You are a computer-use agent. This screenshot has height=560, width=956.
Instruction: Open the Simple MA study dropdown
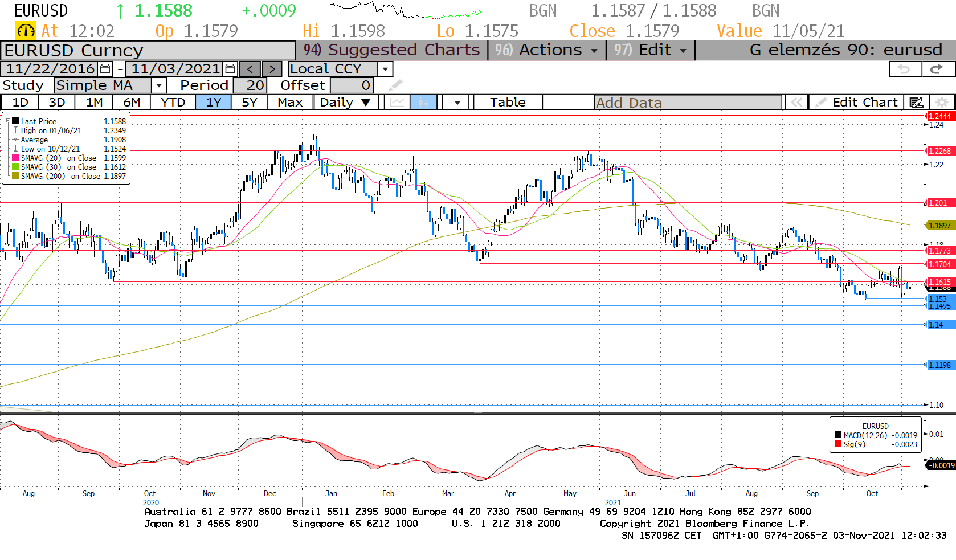[x=159, y=85]
